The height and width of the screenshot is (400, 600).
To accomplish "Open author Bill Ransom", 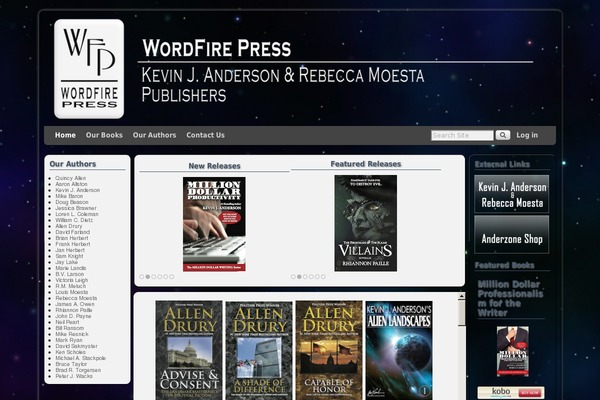I will coord(69,328).
